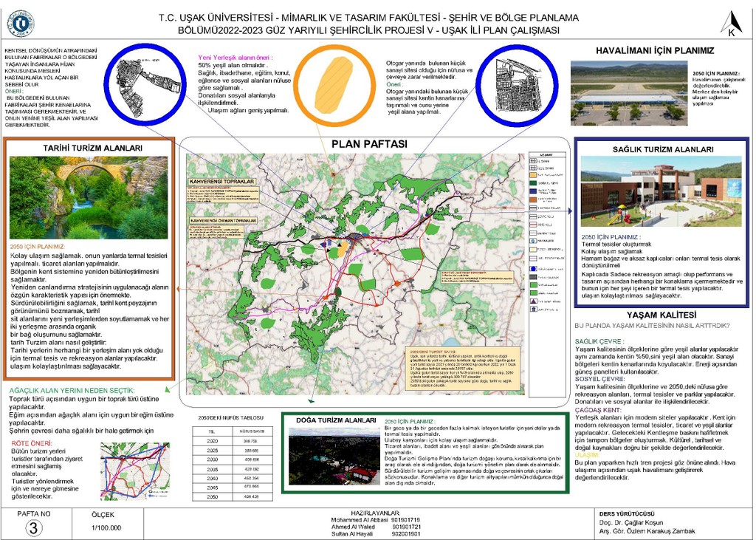Click the ULAŞIM subheading in yellow
This screenshot has height=540, width=756.
[x=587, y=455]
